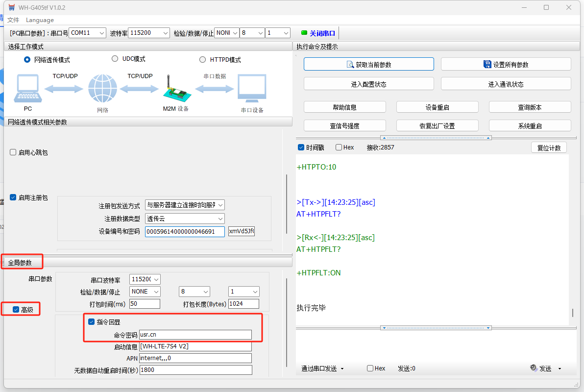584x392 pixels.
Task: Click the PC laptop icon in diagram
Action: pyautogui.click(x=27, y=89)
